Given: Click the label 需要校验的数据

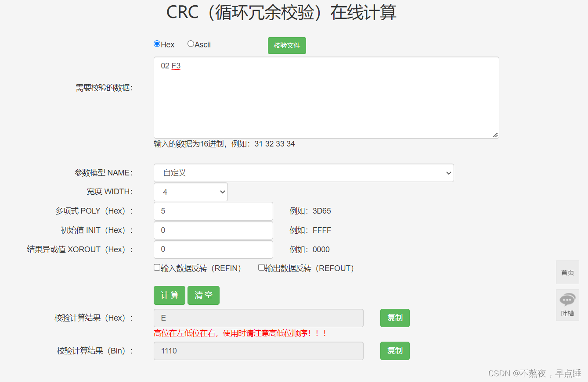Looking at the screenshot, I should click(x=104, y=88).
